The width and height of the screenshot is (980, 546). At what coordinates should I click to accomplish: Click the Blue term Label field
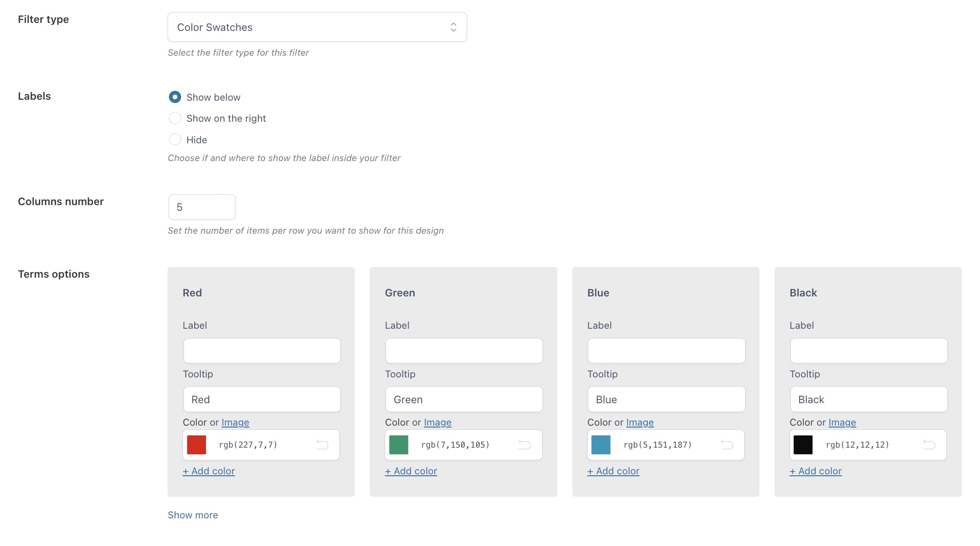click(666, 351)
